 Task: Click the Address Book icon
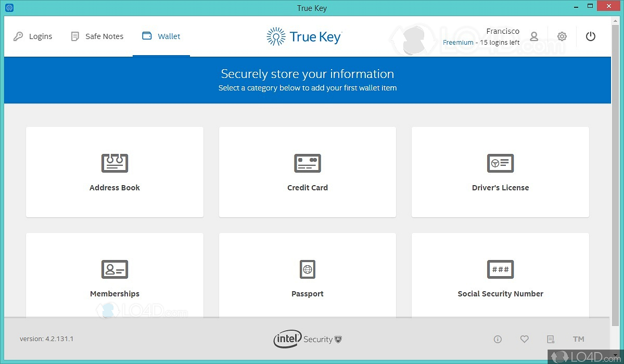[x=114, y=163]
